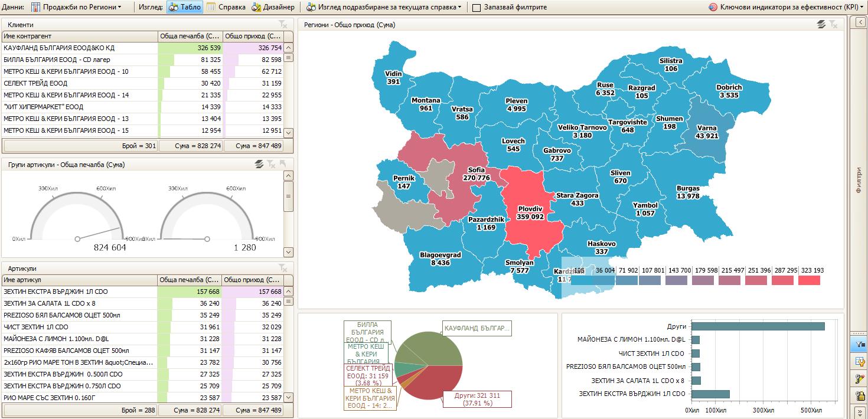Sort Артикули by Обща печалба column header
868x419 pixels.
[190, 280]
